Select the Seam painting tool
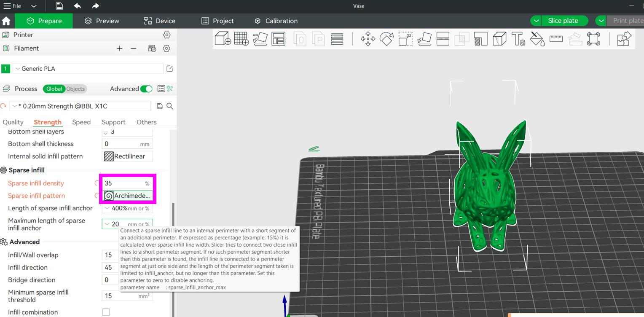Viewport: 644px width, 317px height. (499, 39)
